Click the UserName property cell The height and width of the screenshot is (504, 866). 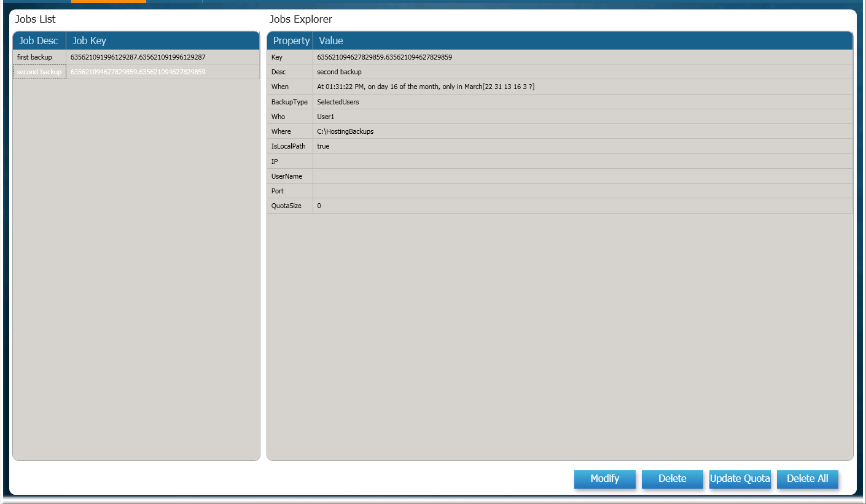pos(291,176)
